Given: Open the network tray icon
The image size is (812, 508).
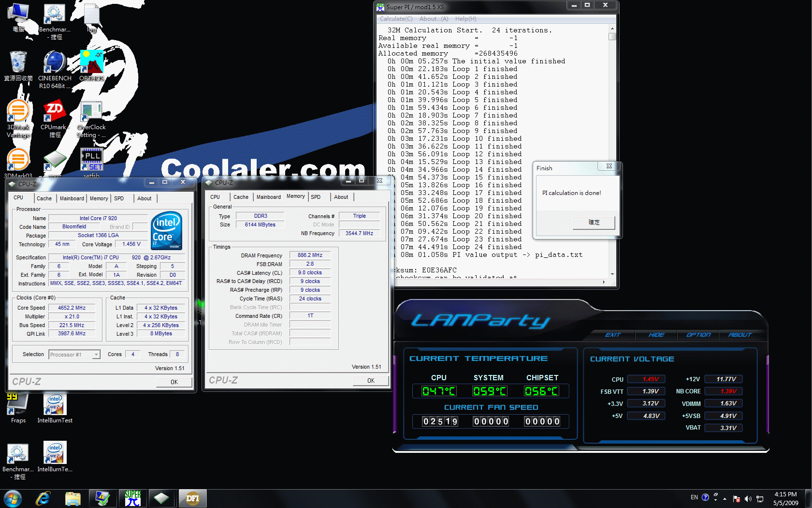Looking at the screenshot, I should click(x=760, y=498).
